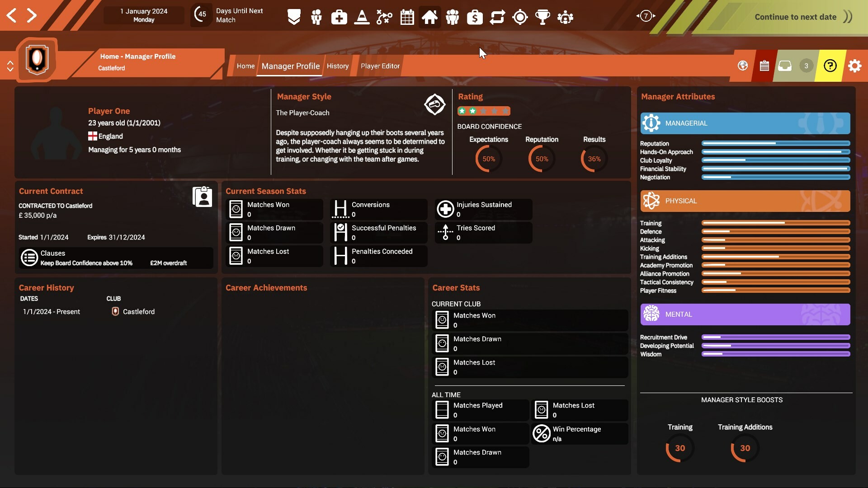Expand the club selector chevrons
The height and width of the screenshot is (488, 868).
10,66
